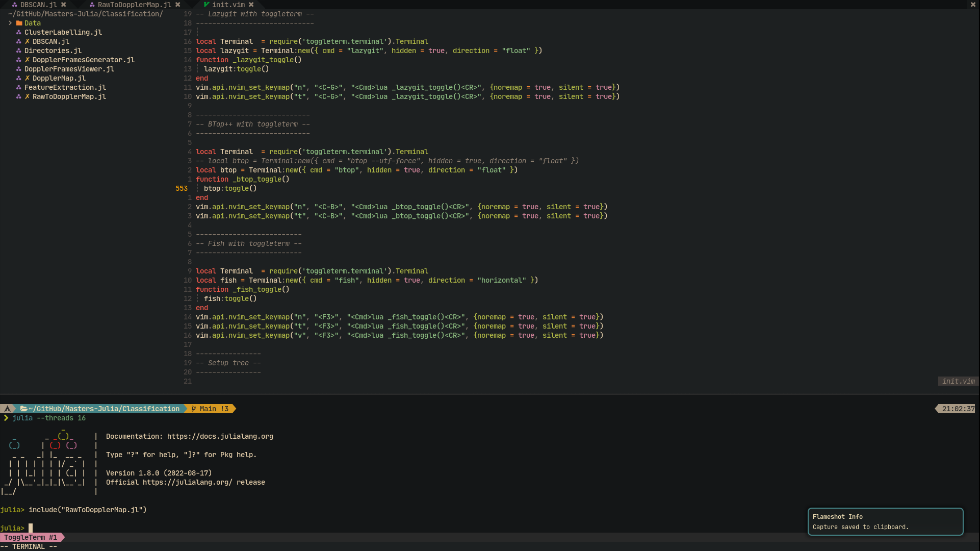
Task: Open Directories.jl from file tree
Action: click(53, 51)
